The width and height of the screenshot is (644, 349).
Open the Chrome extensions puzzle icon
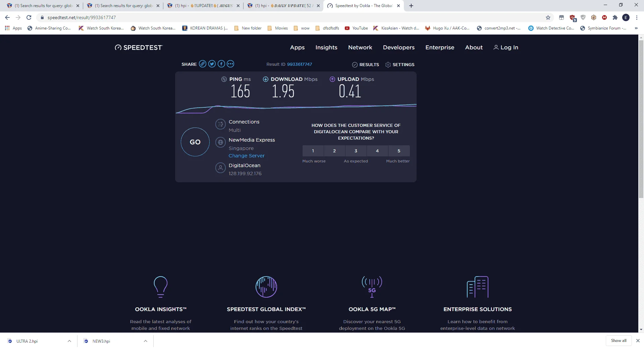[615, 17]
